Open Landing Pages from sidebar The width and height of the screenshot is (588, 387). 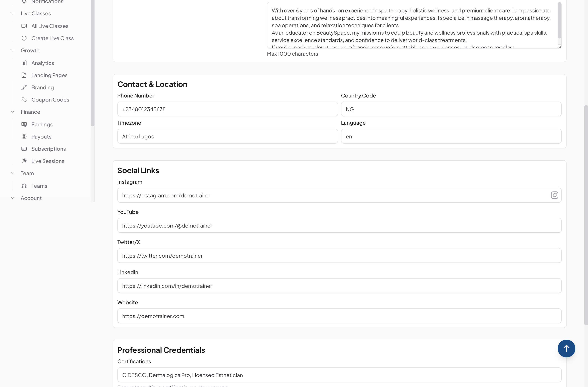click(49, 75)
